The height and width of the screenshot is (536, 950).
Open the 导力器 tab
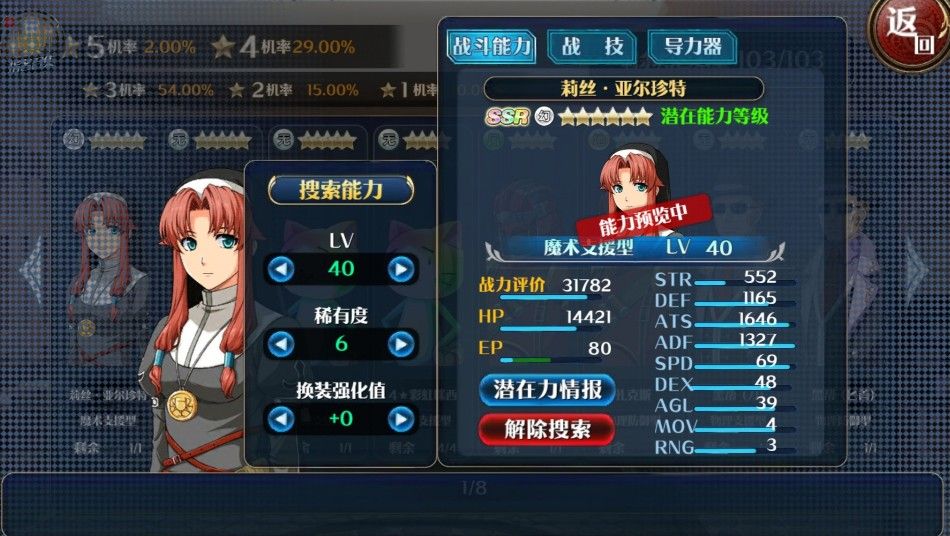tap(693, 46)
